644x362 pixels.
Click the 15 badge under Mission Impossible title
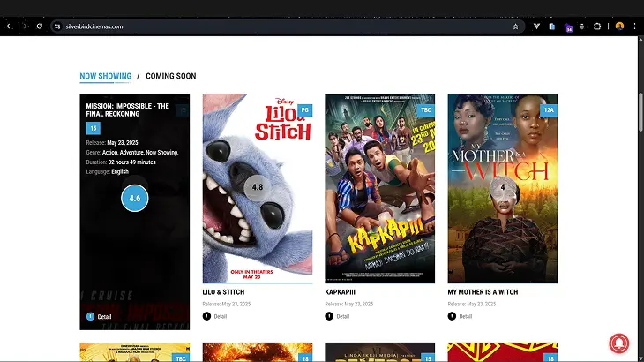[x=94, y=128]
